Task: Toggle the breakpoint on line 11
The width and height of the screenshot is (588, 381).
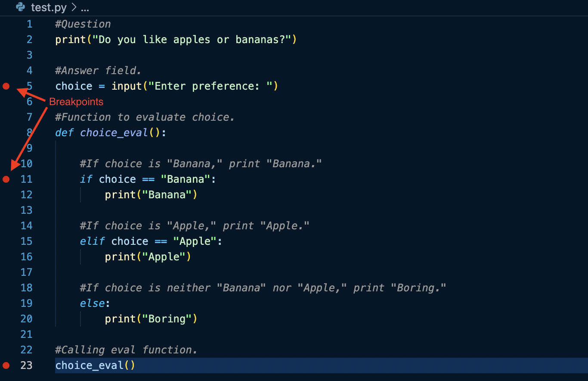Action: (6, 179)
